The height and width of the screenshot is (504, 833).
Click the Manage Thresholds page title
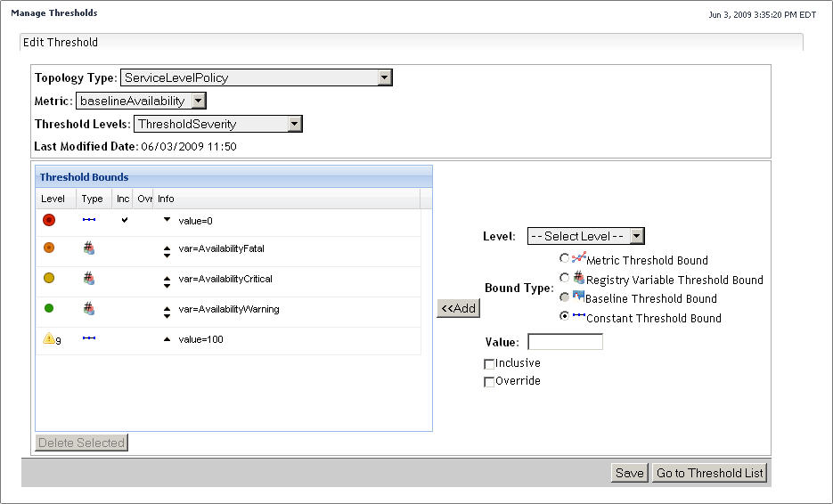pos(54,12)
